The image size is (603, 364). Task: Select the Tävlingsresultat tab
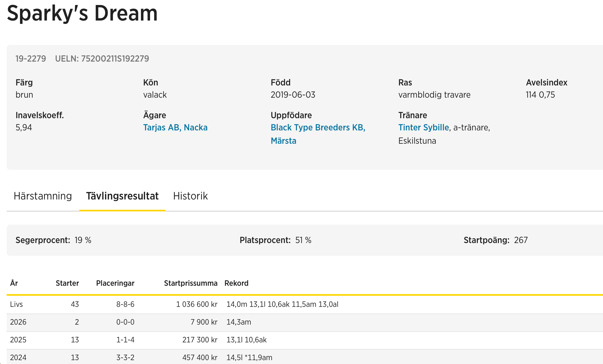click(x=122, y=196)
